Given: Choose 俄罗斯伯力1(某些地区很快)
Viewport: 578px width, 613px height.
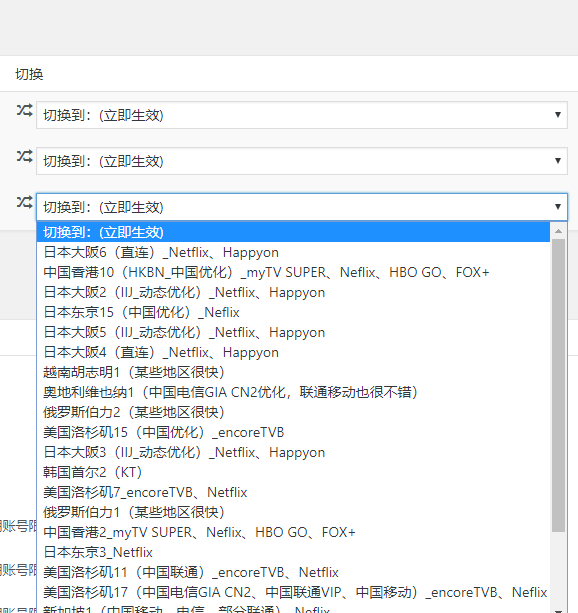Looking at the screenshot, I should click(x=293, y=512).
